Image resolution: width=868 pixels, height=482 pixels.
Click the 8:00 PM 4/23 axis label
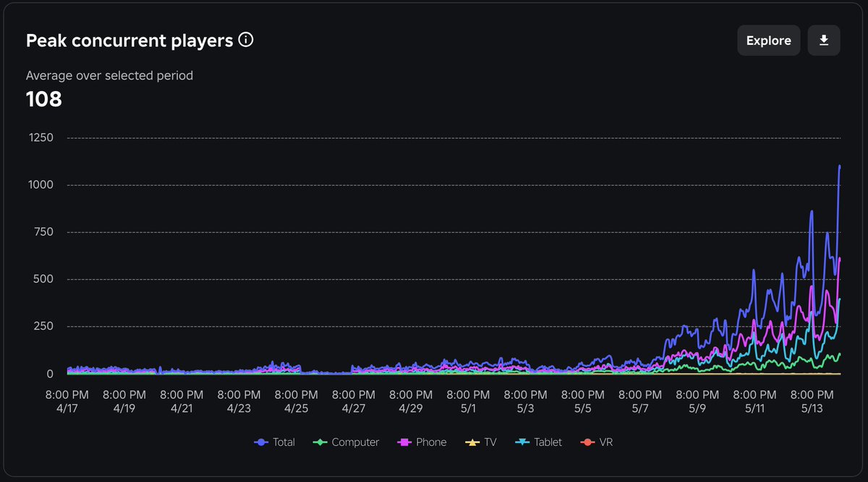pyautogui.click(x=239, y=402)
